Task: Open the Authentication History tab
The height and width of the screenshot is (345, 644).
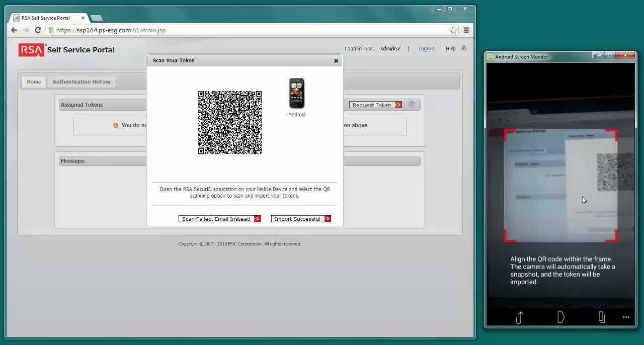Action: tap(82, 81)
